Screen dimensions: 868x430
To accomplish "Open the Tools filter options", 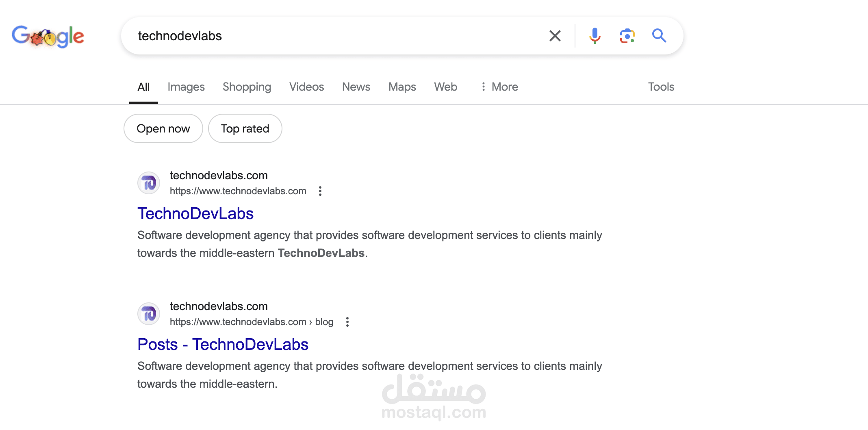I will [661, 87].
